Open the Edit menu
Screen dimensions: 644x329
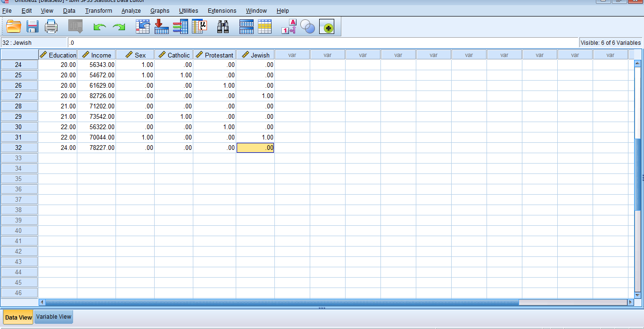(26, 10)
